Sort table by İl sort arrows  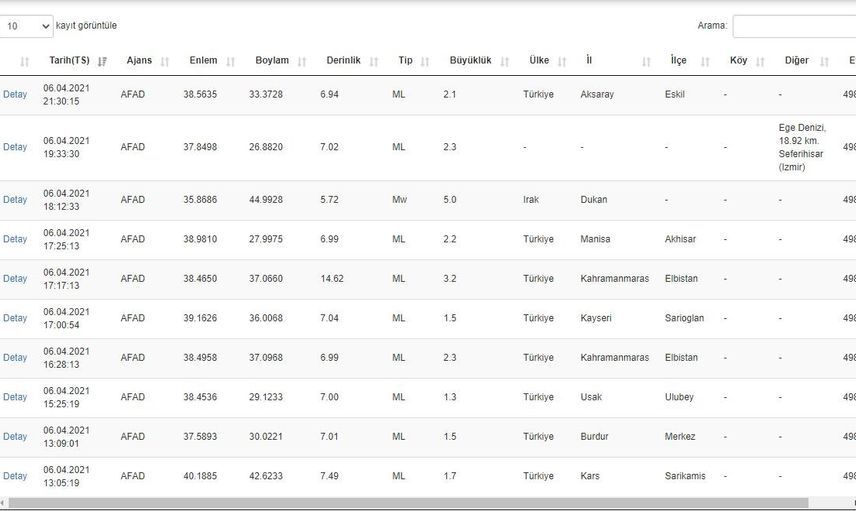(646, 61)
